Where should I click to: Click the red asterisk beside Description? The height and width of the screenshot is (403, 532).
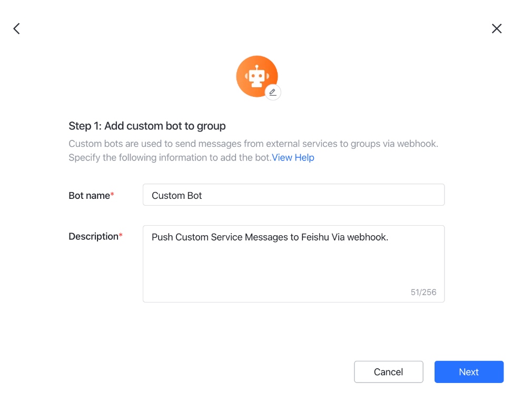point(121,235)
